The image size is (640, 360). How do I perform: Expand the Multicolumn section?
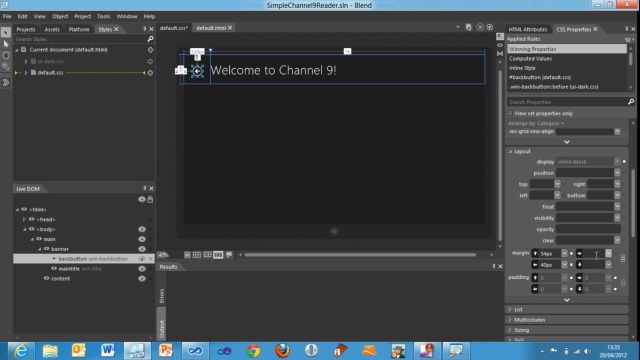[510, 320]
